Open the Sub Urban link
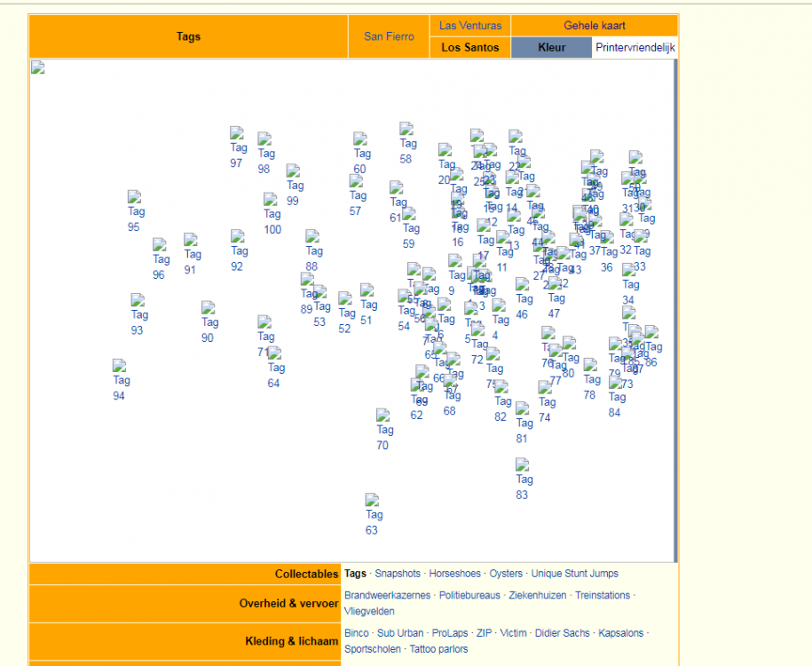The height and width of the screenshot is (666, 812). (400, 633)
